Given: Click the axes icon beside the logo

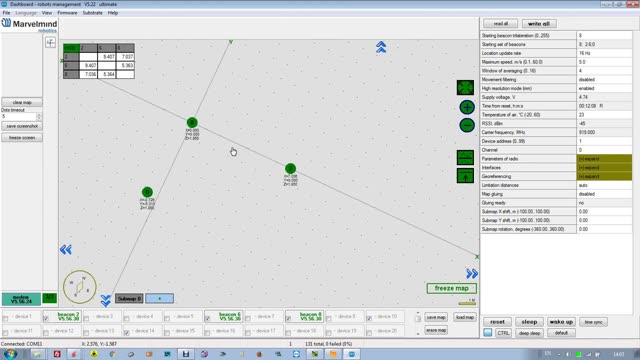Looking at the screenshot, I should [x=50, y=42].
